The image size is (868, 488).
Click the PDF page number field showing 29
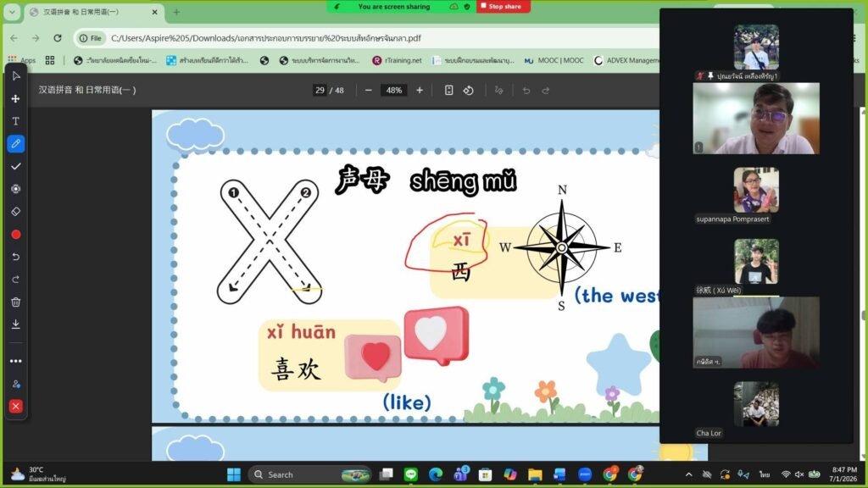coord(320,90)
